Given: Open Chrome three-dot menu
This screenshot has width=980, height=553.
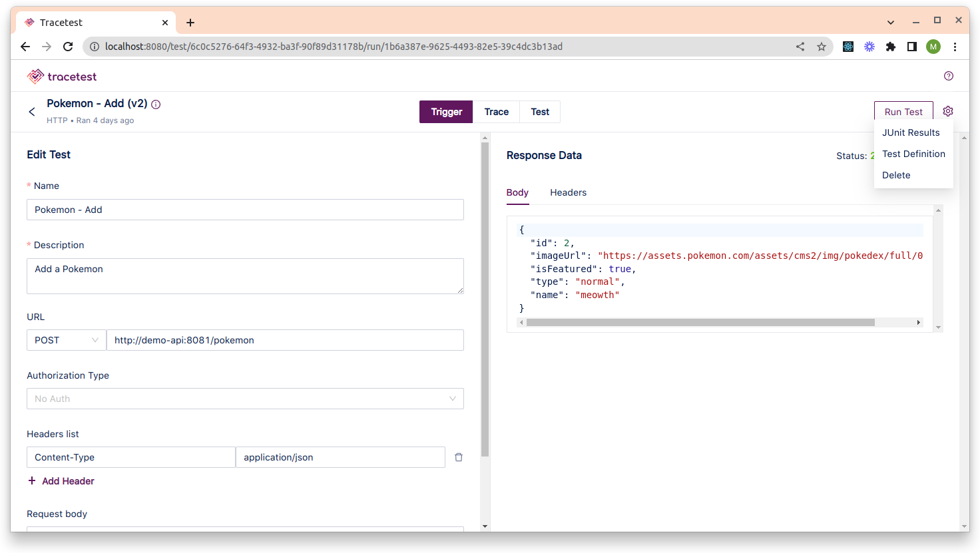Looking at the screenshot, I should [x=955, y=47].
